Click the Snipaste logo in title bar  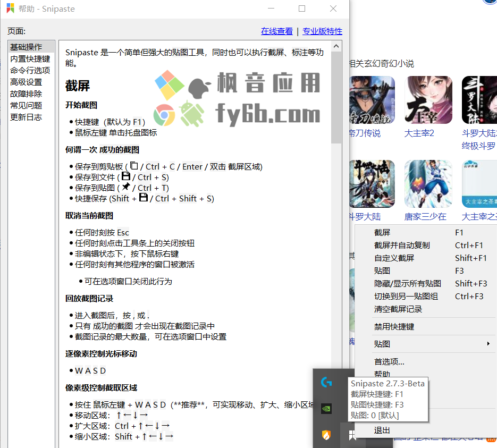(10, 9)
